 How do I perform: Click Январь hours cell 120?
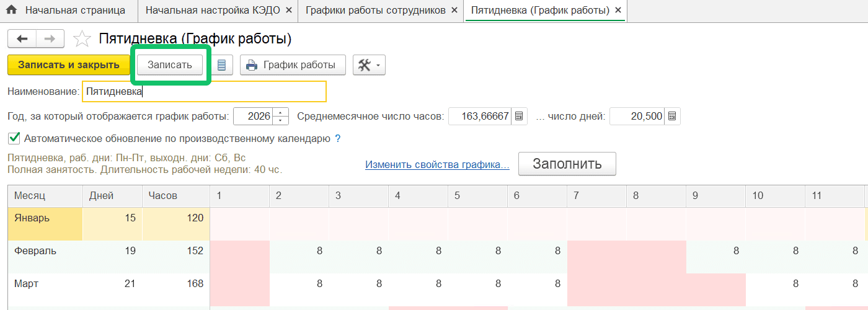(x=176, y=224)
